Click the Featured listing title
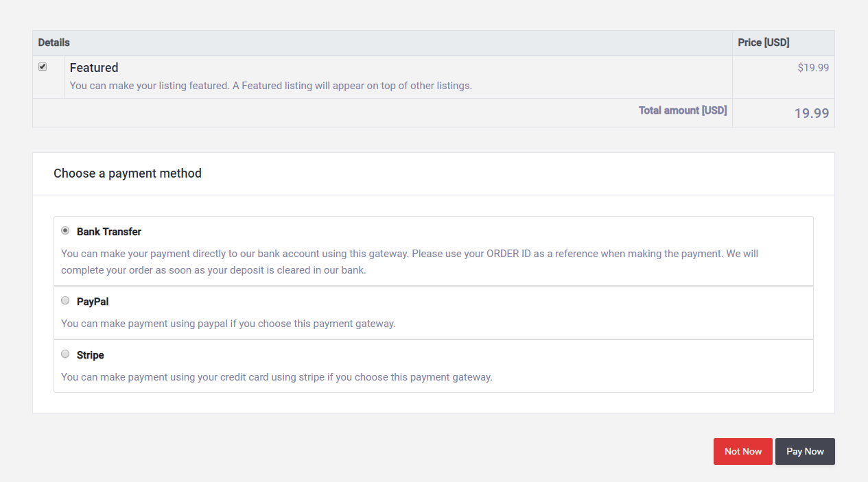The height and width of the screenshot is (482, 868). [x=94, y=68]
